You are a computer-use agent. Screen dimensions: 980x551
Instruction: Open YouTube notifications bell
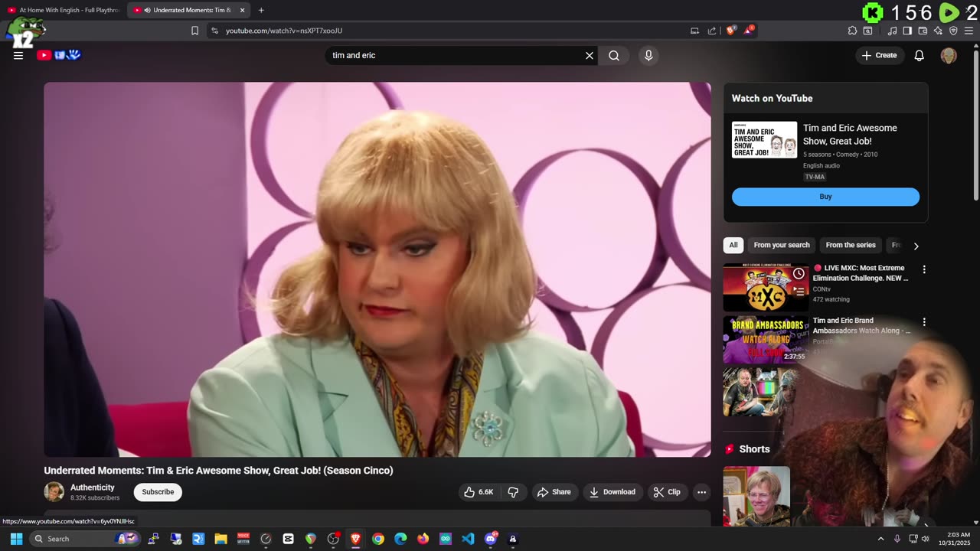point(920,55)
